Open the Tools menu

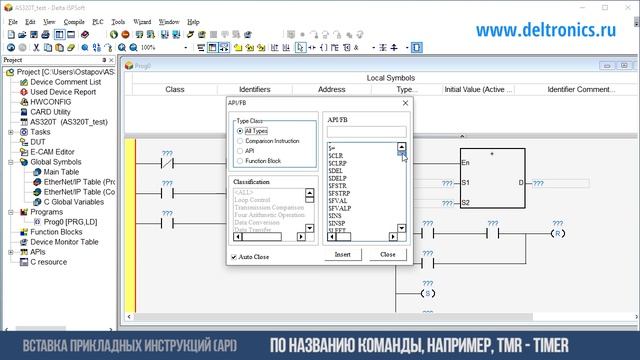click(118, 22)
